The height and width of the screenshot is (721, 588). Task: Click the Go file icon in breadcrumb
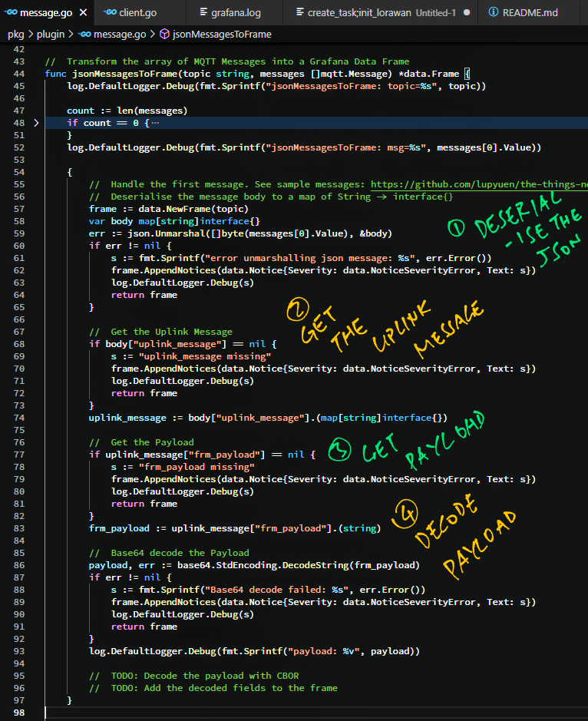(84, 34)
